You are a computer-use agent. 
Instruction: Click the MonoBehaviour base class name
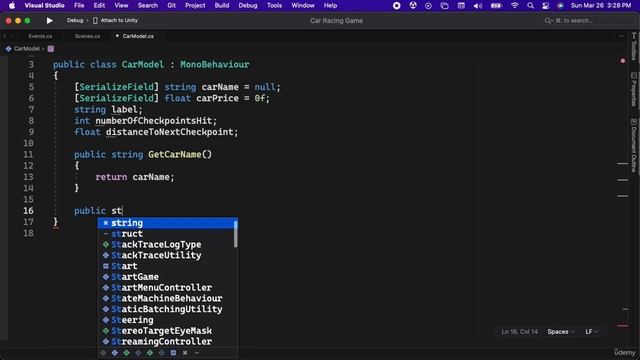coord(215,64)
